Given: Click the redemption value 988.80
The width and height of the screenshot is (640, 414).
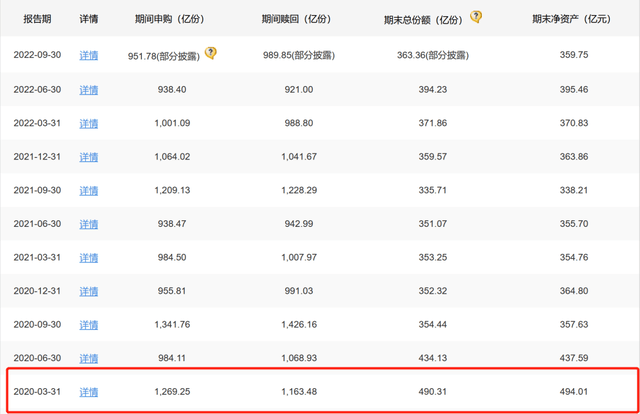Looking at the screenshot, I should (x=299, y=123).
